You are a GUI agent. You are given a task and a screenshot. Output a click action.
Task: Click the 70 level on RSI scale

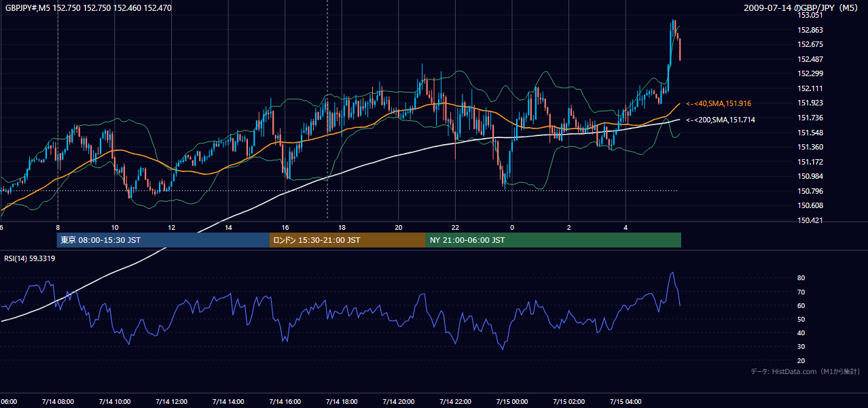pyautogui.click(x=801, y=292)
